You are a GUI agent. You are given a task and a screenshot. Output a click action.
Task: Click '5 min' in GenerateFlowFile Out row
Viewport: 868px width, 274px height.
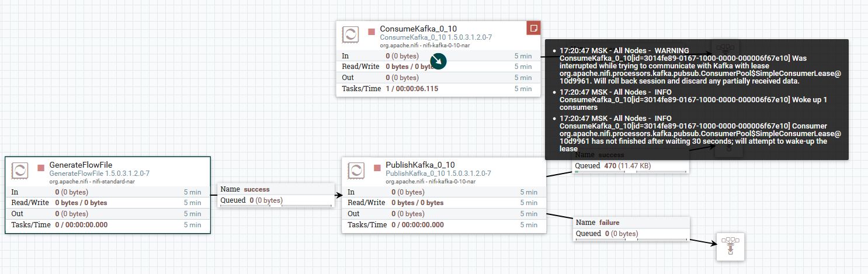tap(193, 214)
